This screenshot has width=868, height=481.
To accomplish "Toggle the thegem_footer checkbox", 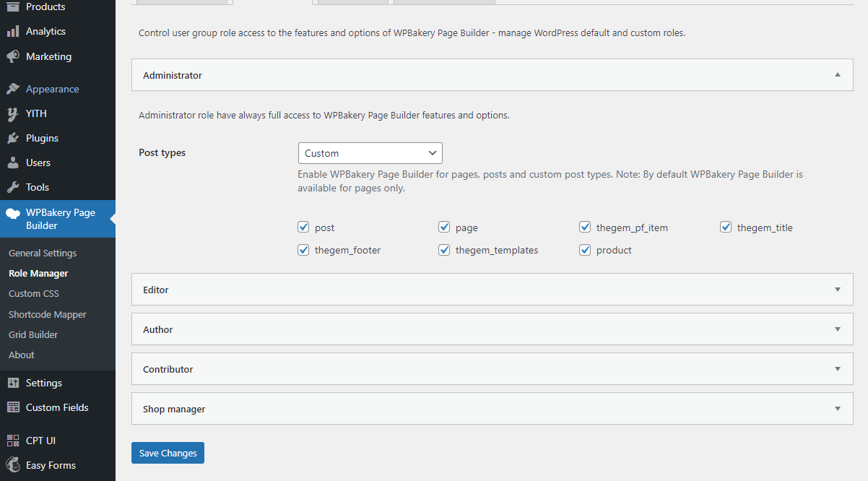I will pos(303,250).
